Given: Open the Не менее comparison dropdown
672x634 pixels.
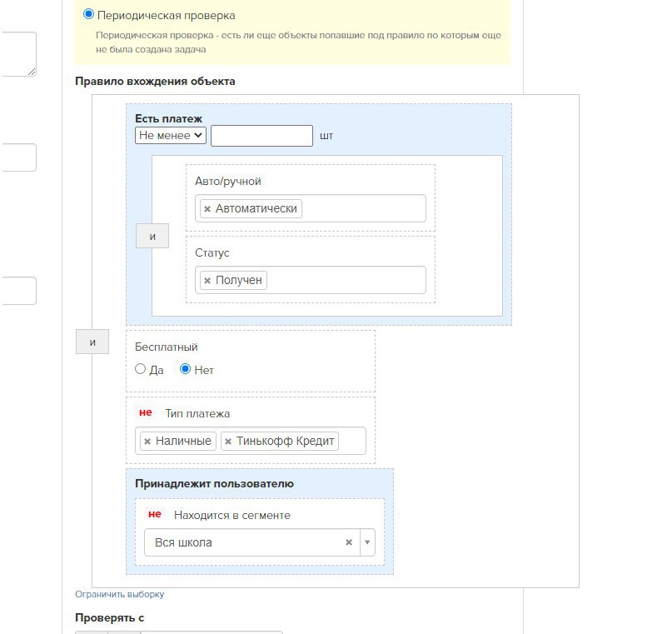Looking at the screenshot, I should 171,136.
